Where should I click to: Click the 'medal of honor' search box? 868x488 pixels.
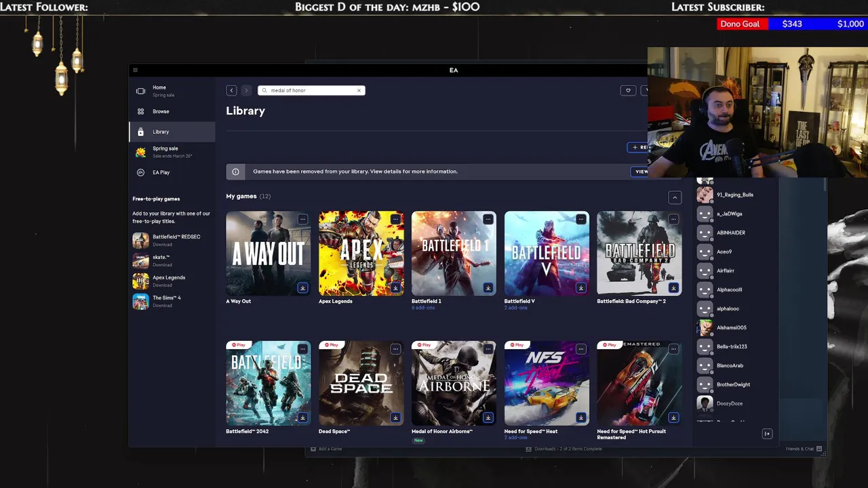click(311, 90)
